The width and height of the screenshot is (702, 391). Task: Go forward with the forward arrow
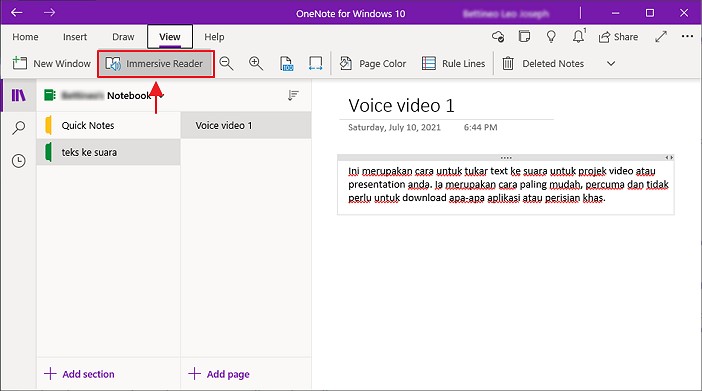coord(49,13)
